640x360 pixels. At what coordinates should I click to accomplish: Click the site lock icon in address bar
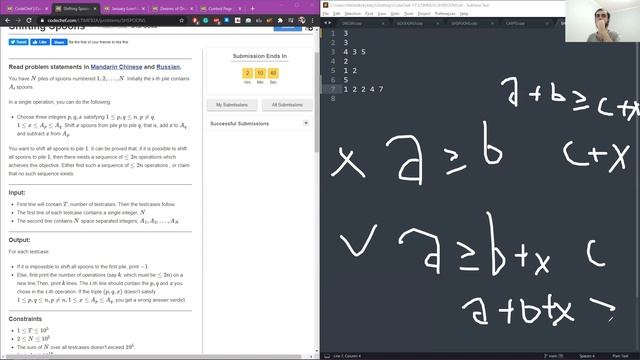click(42, 20)
